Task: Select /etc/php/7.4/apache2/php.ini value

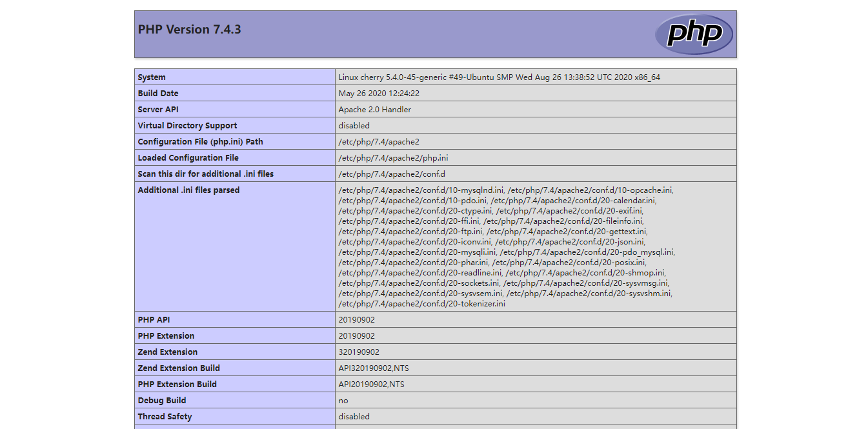Action: click(x=394, y=158)
